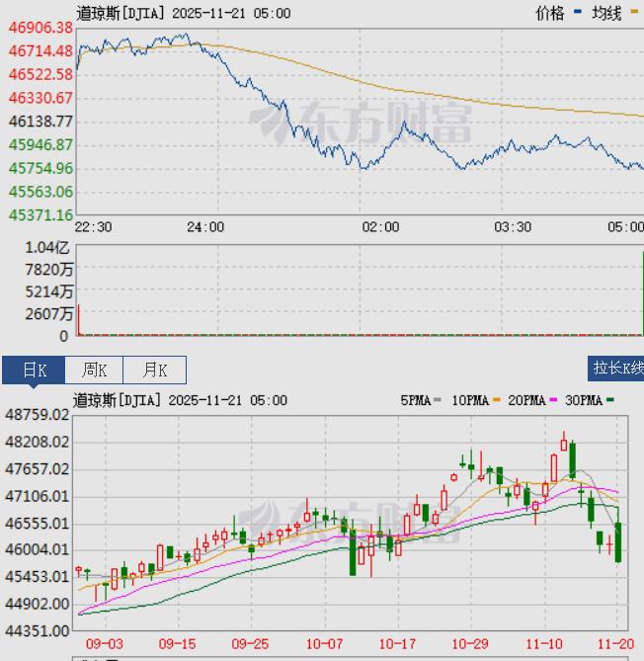Click the gray 5PMA legend marker
The height and width of the screenshot is (661, 644).
point(437,399)
